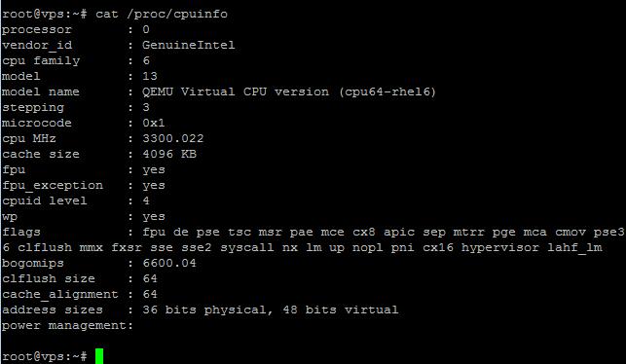Click the 4096 KB cache size value
Screen dimensions: 626x364
coord(169,154)
